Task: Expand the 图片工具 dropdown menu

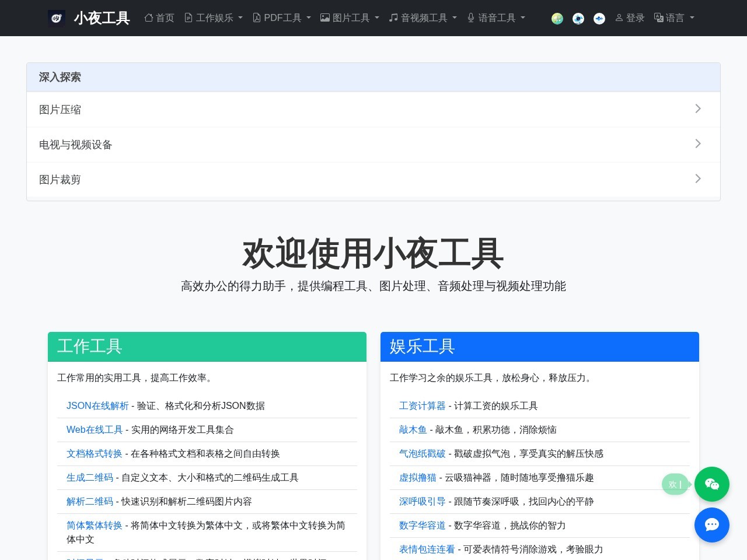Action: 350,18
